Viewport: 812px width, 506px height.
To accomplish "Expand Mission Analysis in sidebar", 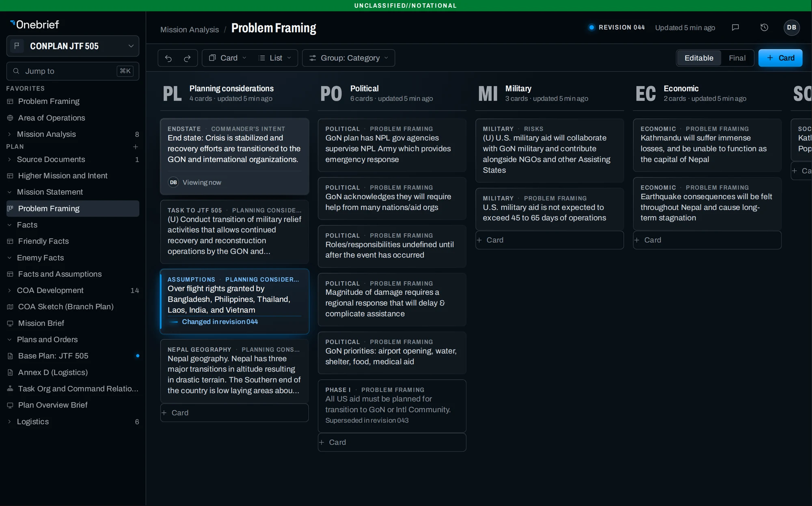I will click(x=9, y=134).
